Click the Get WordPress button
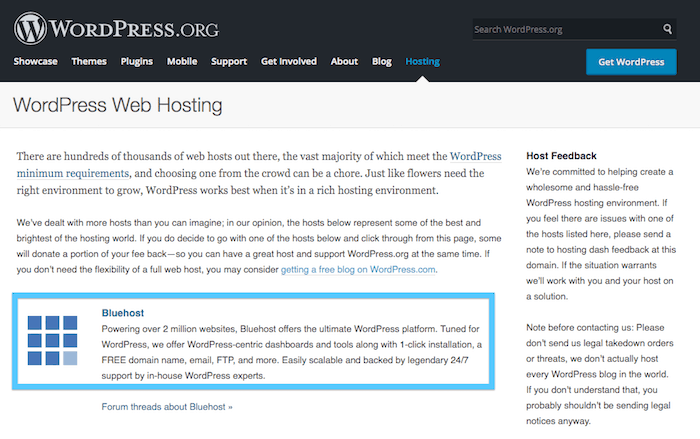 (631, 62)
